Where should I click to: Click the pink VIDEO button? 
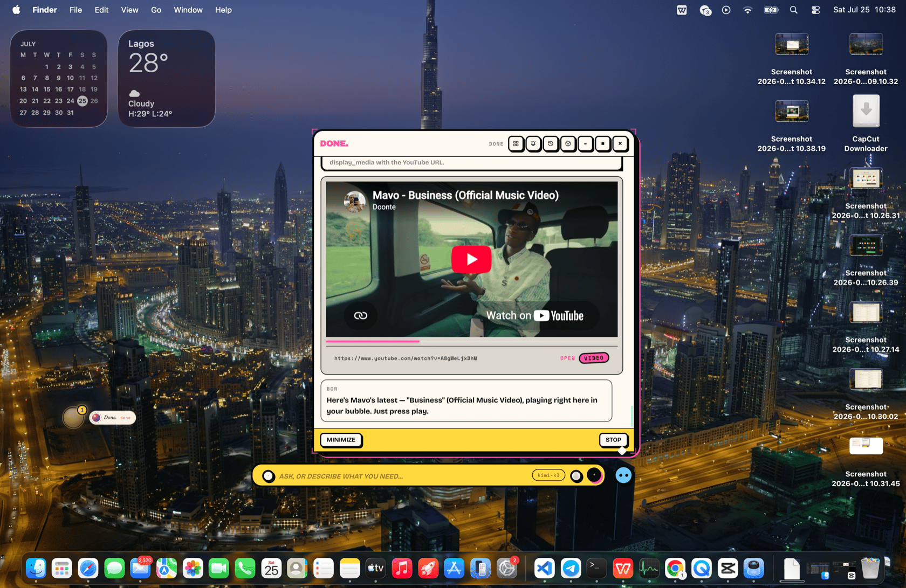594,358
